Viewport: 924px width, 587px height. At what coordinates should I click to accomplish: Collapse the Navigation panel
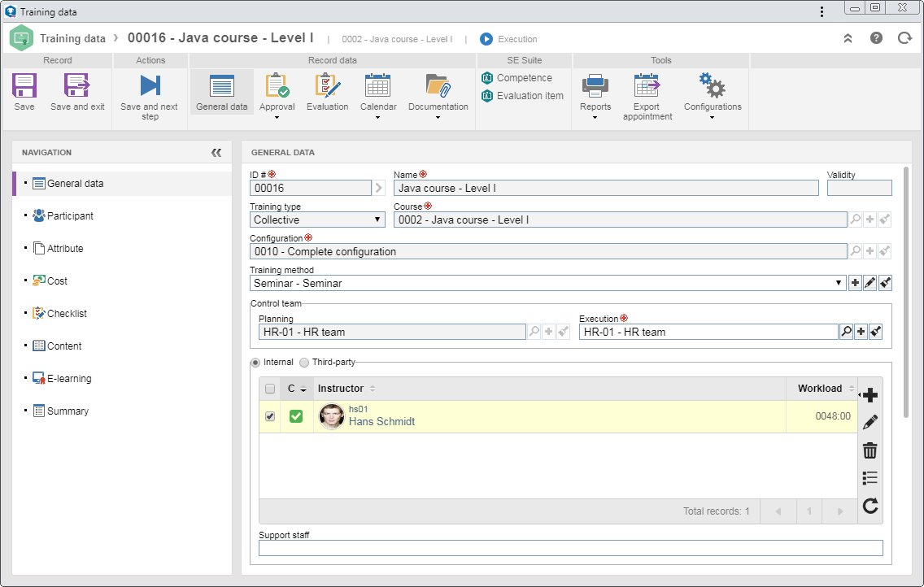tap(216, 153)
